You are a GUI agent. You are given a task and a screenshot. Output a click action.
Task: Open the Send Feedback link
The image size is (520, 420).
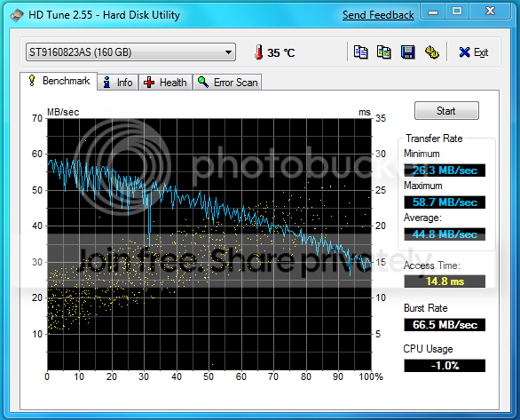(378, 15)
